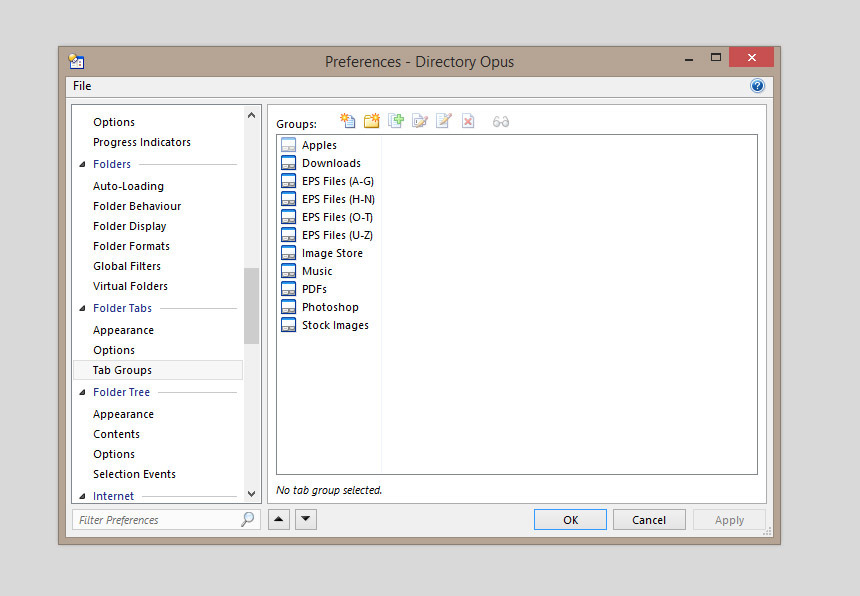Image resolution: width=860 pixels, height=596 pixels.
Task: Open the Progress Indicators page
Action: pos(142,142)
